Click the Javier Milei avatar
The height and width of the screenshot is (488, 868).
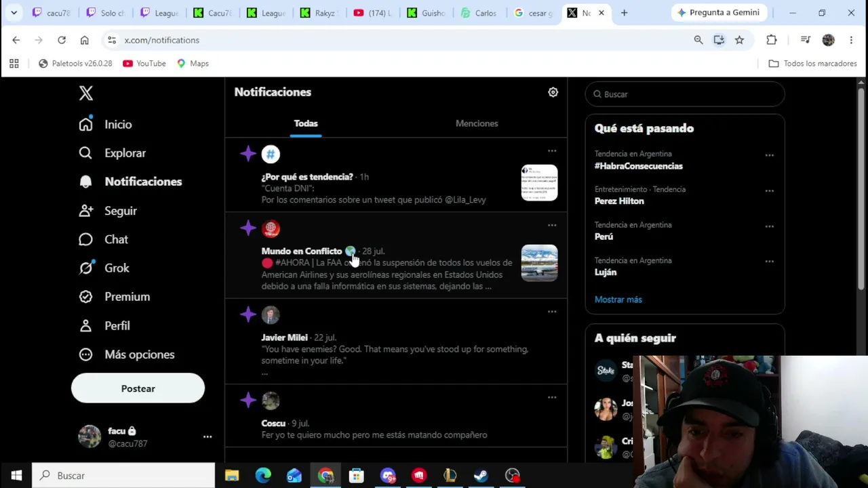pyautogui.click(x=271, y=314)
